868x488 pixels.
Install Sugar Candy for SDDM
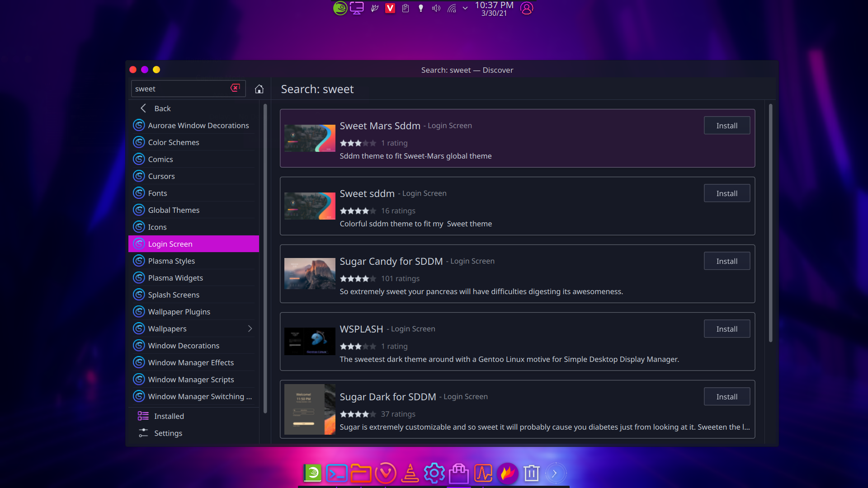[x=727, y=261]
